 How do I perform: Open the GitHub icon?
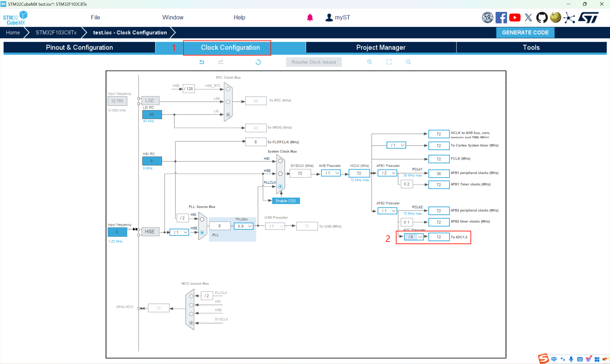[x=542, y=17]
